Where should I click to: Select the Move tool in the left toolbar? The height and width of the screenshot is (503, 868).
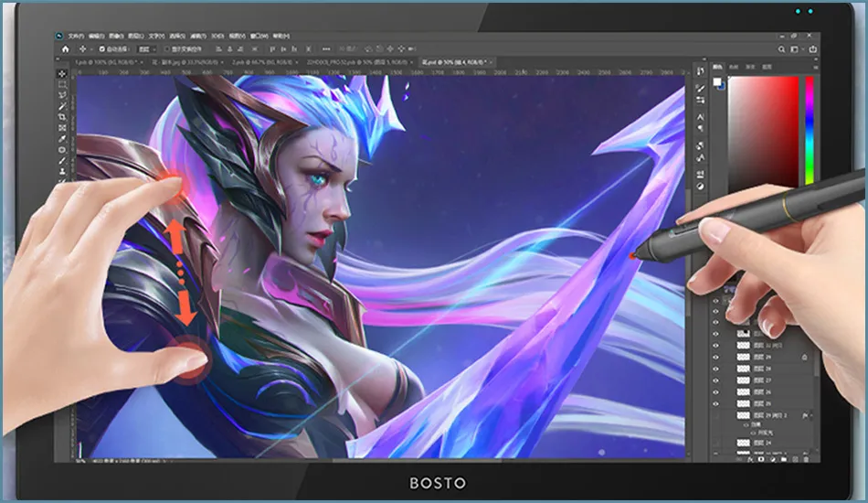click(x=62, y=74)
